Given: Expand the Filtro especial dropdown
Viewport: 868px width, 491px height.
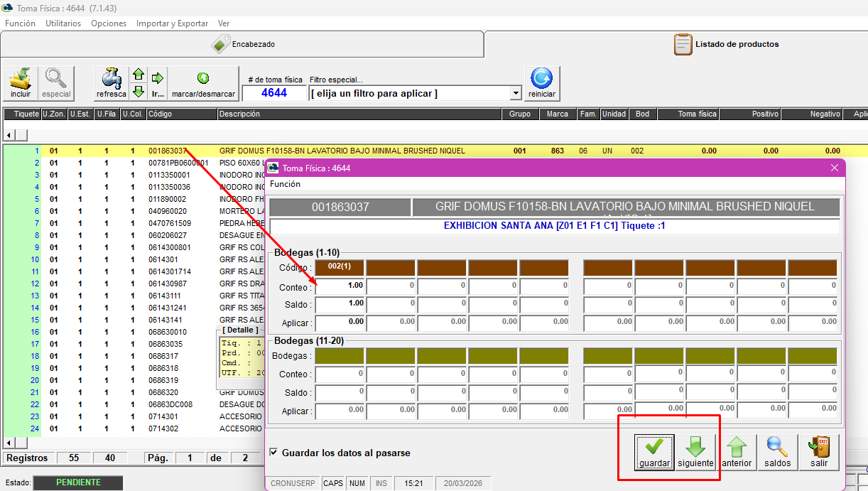Looking at the screenshot, I should 516,94.
